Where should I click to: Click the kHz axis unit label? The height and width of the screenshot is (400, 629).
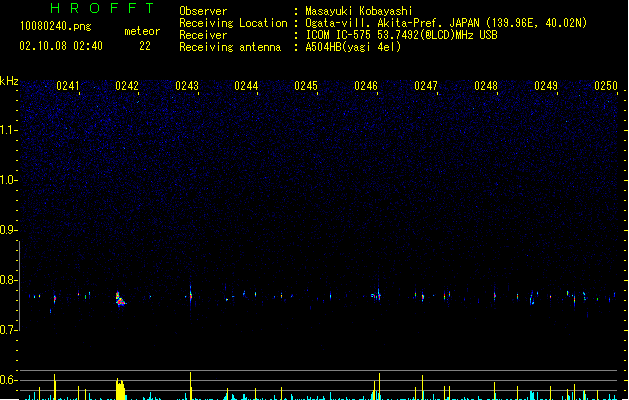pyautogui.click(x=9, y=81)
